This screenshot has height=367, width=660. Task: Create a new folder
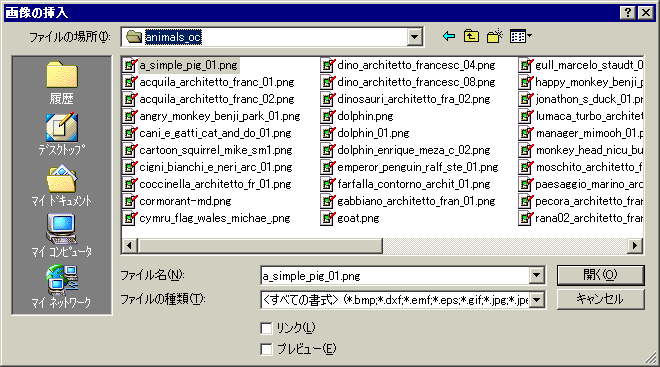[495, 37]
